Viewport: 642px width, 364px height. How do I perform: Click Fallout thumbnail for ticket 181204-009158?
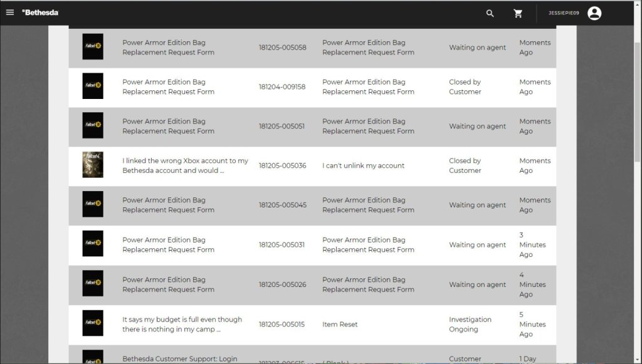point(93,86)
